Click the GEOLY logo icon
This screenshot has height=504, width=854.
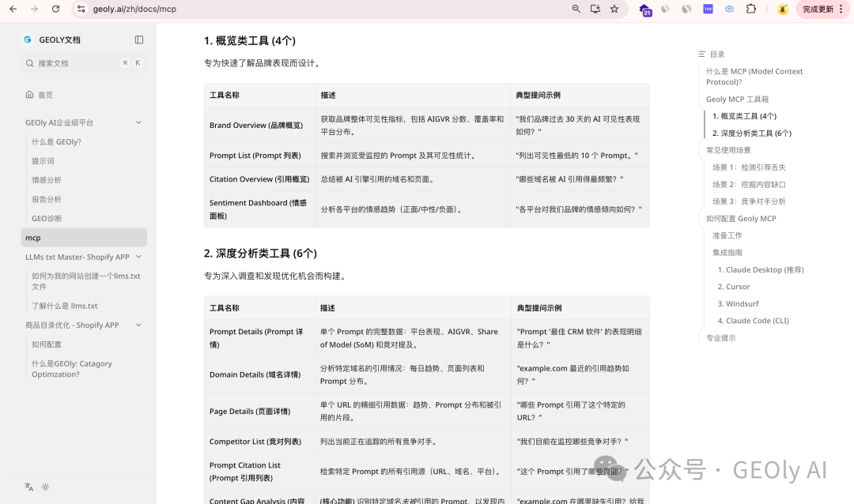pyautogui.click(x=27, y=39)
